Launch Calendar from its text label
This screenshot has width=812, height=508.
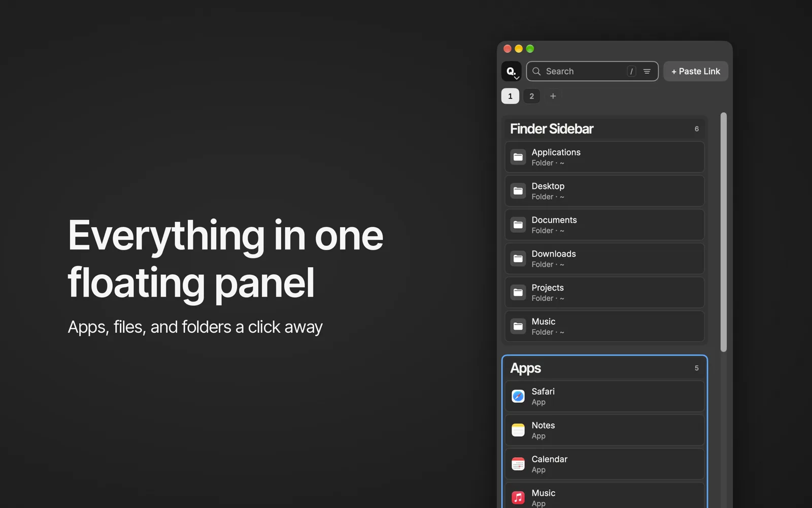tap(549, 459)
